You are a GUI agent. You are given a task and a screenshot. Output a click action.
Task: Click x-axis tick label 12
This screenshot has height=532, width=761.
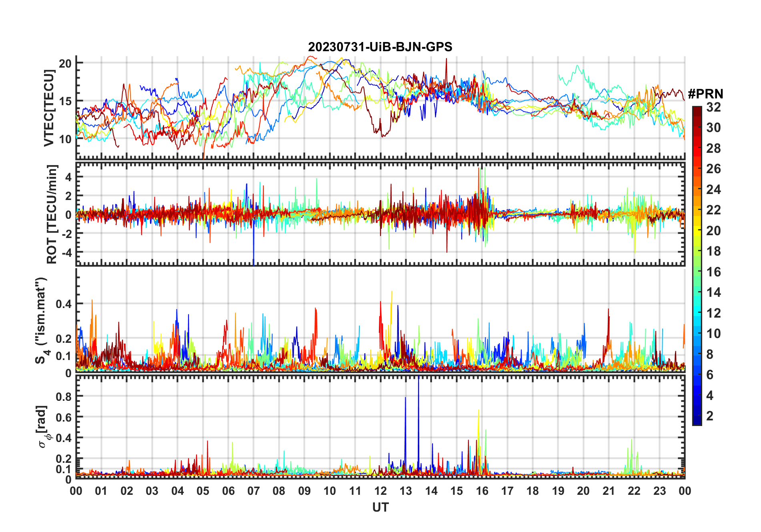click(380, 491)
